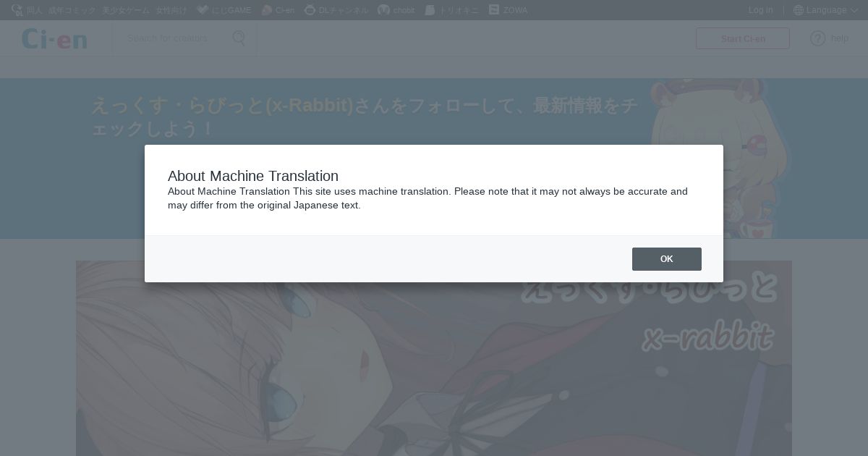Click the トリオキニ icon
Screen dimensions: 868x456
(430, 10)
